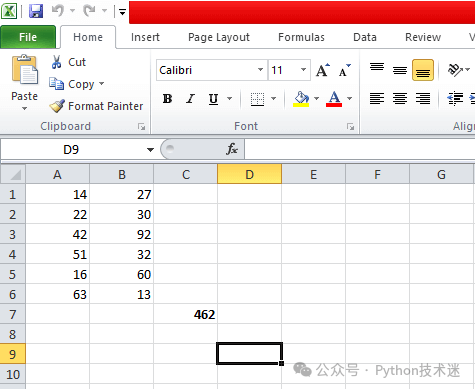The image size is (475, 389).
Task: Click the Select All corner button
Action: [13, 174]
